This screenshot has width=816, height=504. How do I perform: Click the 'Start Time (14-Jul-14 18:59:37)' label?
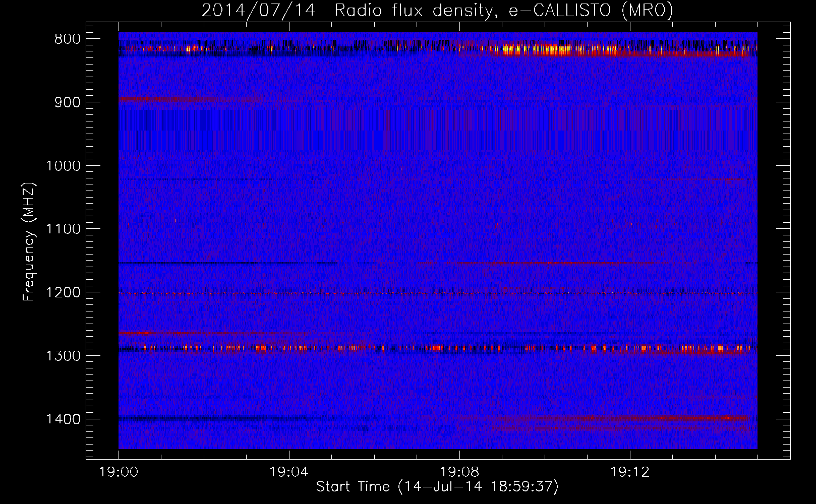click(437, 487)
